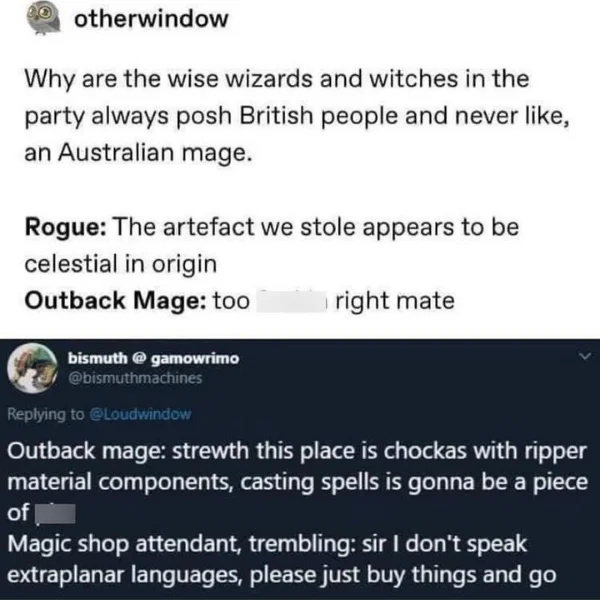
Task: Click the grey censored box after 'of'
Action: pyautogui.click(x=55, y=514)
